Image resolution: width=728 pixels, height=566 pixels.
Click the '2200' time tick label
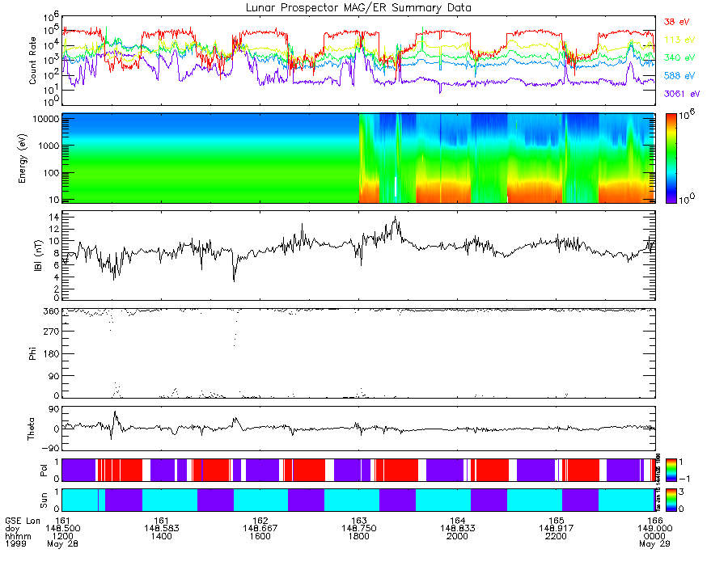point(556,536)
